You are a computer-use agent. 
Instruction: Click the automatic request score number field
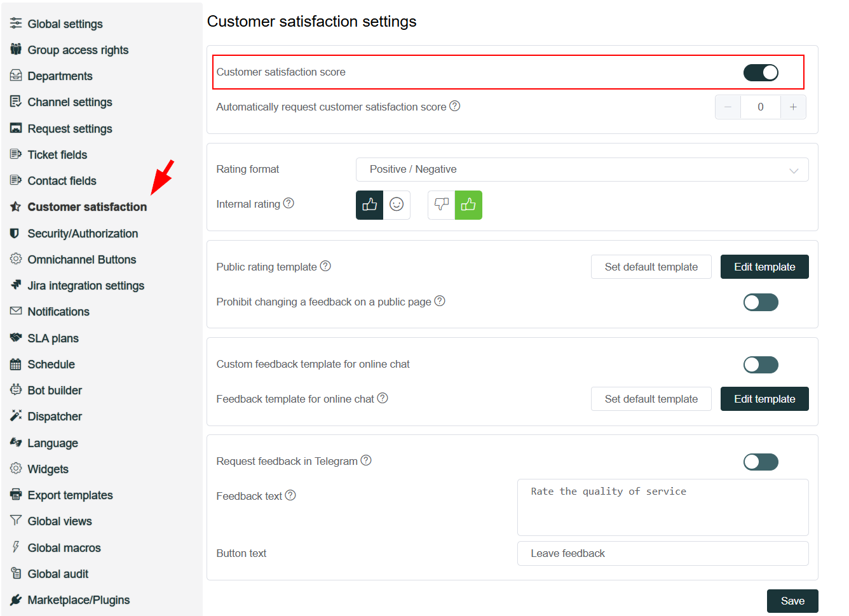(x=761, y=107)
